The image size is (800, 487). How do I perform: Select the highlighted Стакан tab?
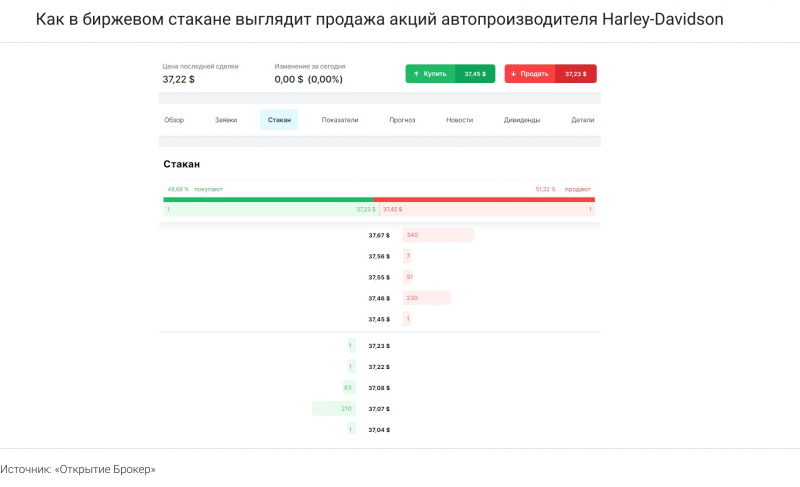[279, 120]
